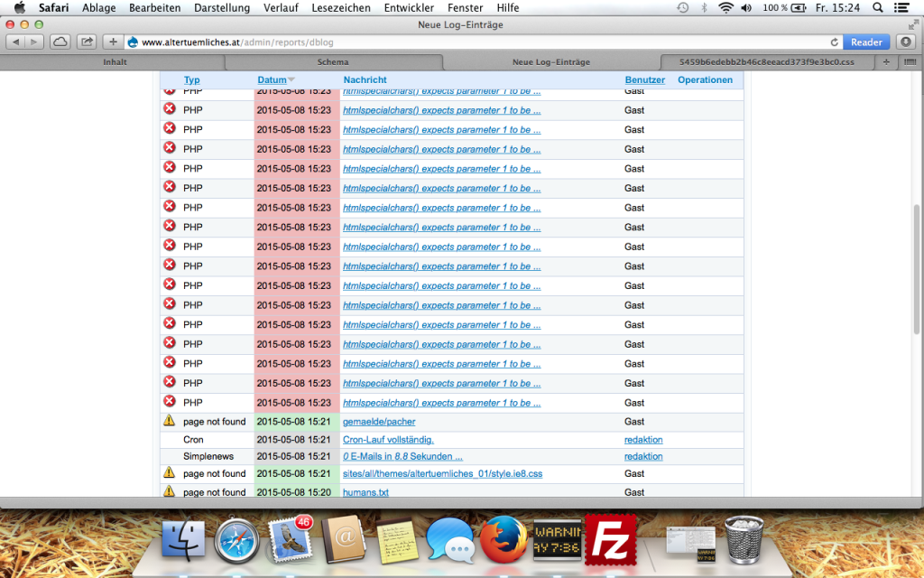
Task: Open the Share button in Safari toolbar
Action: tap(87, 42)
